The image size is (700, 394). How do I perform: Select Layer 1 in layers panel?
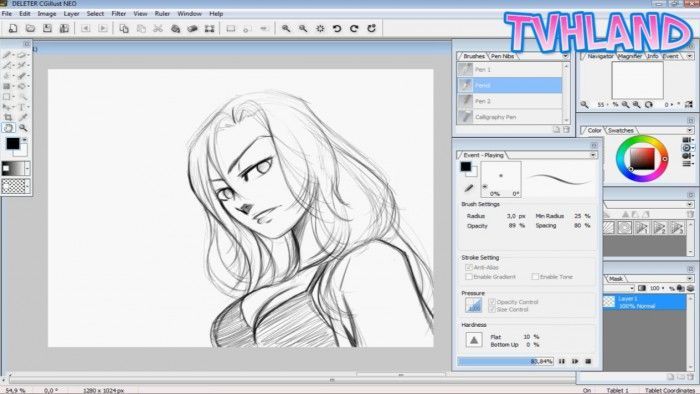[644, 302]
